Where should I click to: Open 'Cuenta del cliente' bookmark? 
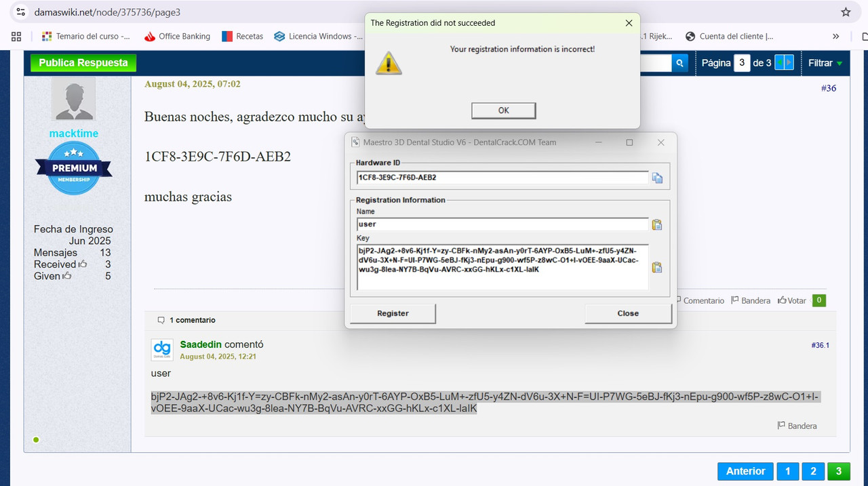point(730,37)
